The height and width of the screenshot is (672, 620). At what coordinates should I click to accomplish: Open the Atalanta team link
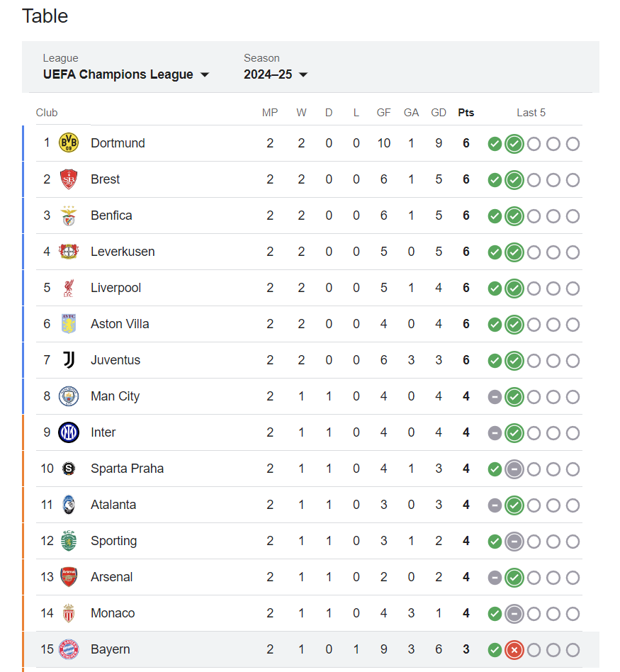(x=113, y=505)
